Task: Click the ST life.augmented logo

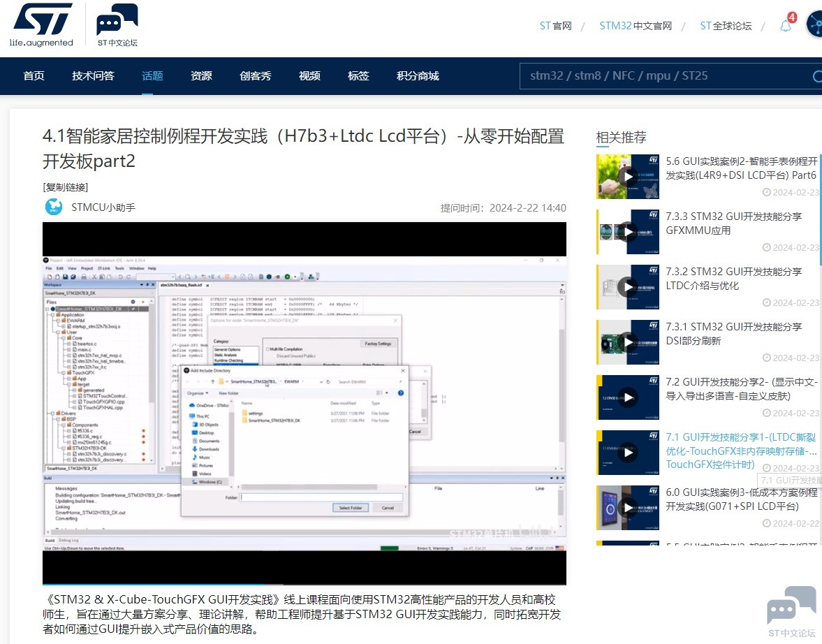Action: tap(41, 25)
